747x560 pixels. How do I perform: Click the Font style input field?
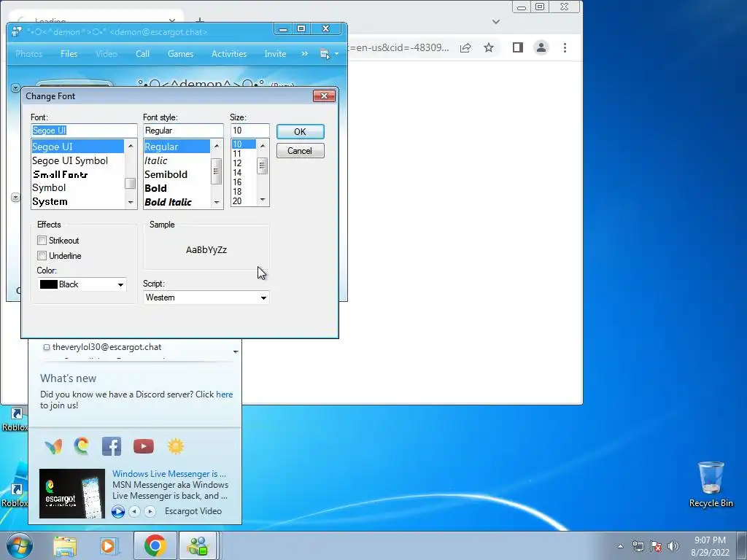[183, 131]
